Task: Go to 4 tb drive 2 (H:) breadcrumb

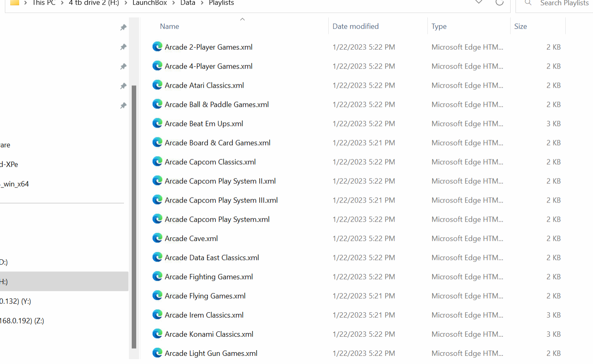Action: point(94,3)
